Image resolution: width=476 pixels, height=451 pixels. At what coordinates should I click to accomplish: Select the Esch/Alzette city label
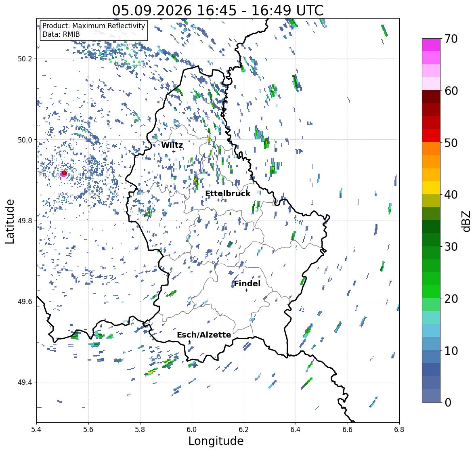click(204, 335)
